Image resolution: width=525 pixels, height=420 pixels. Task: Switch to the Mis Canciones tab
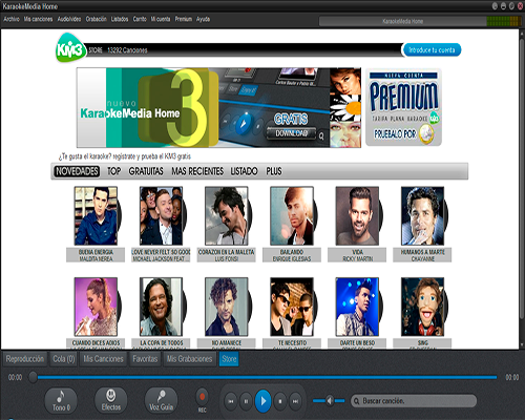coord(103,359)
